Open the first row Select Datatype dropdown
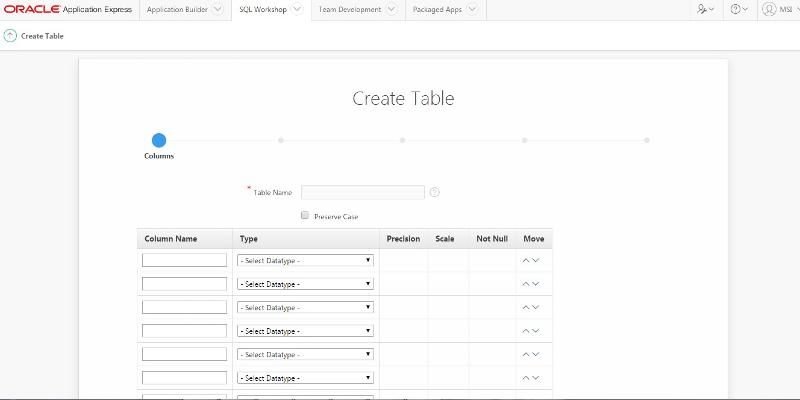Image resolution: width=800 pixels, height=400 pixels. pos(305,260)
